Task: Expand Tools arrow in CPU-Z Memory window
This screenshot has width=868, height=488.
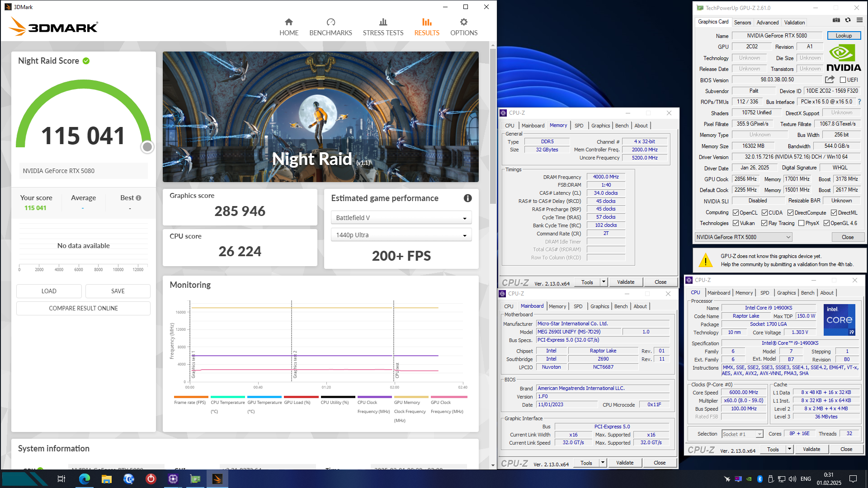Action: (x=603, y=282)
